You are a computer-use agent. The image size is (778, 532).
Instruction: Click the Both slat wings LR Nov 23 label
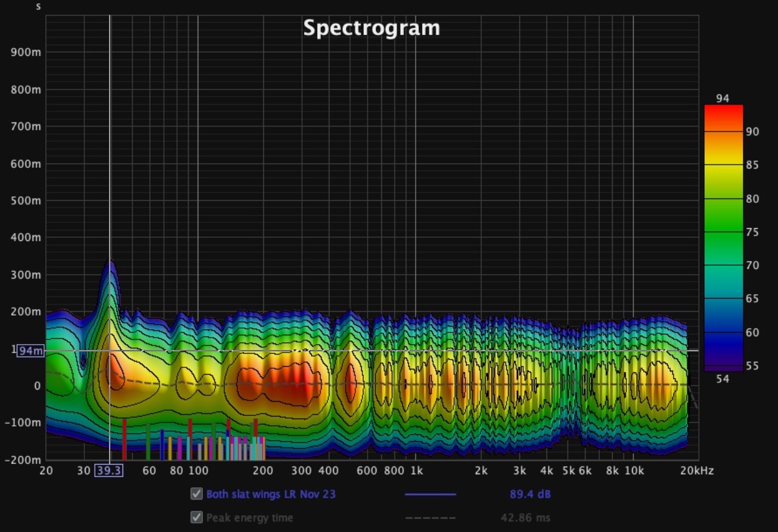coord(271,494)
